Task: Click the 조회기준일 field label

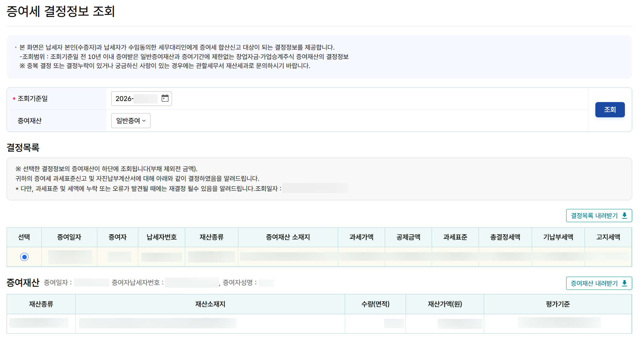Action: [x=33, y=99]
